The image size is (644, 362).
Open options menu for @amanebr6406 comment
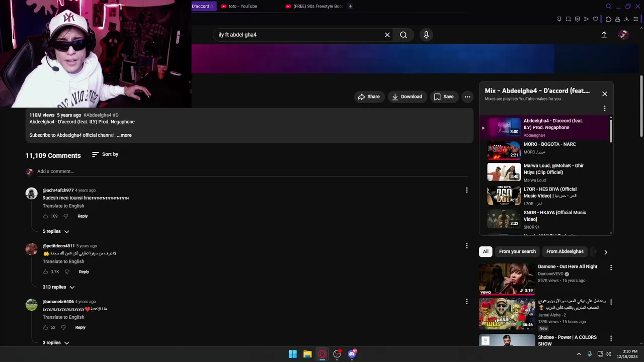(466, 301)
